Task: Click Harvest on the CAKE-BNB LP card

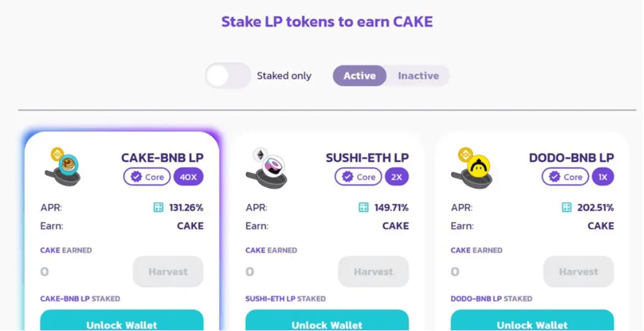Action: tap(168, 271)
